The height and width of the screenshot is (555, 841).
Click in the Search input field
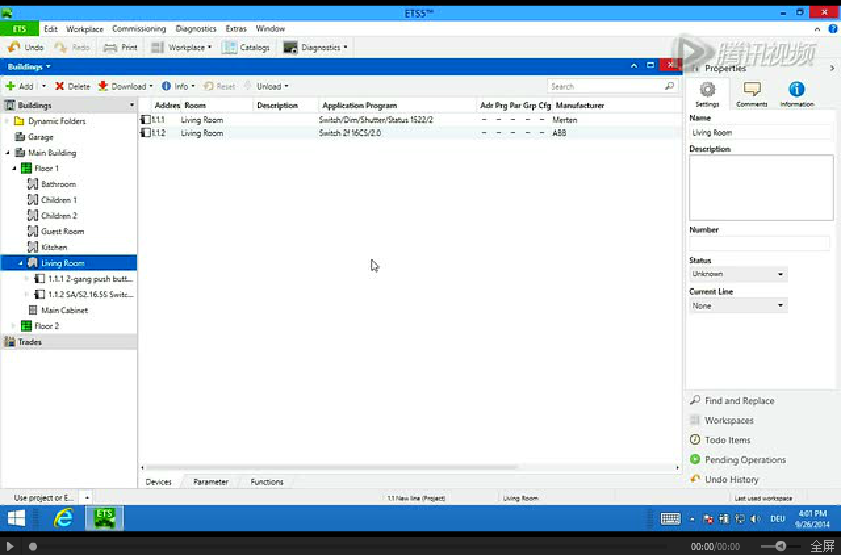tap(604, 87)
